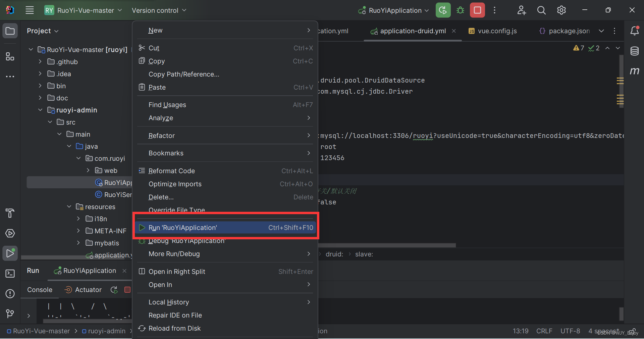This screenshot has width=644, height=339.
Task: Open the Notifications bell icon
Action: tap(635, 31)
